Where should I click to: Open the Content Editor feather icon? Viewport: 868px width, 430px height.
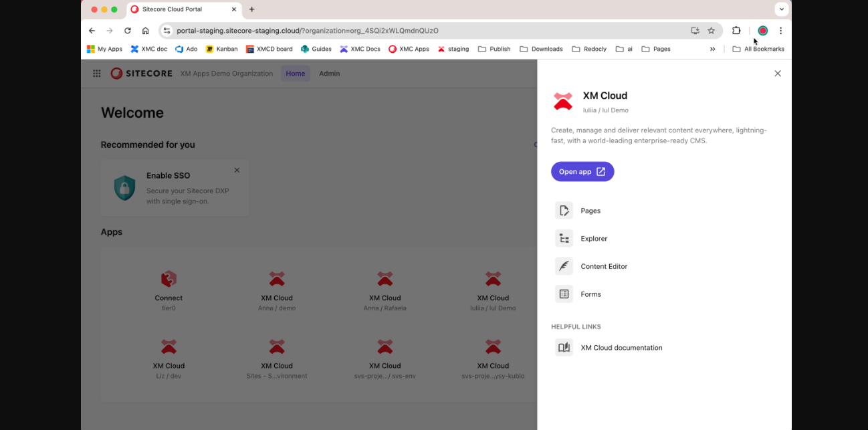point(564,266)
